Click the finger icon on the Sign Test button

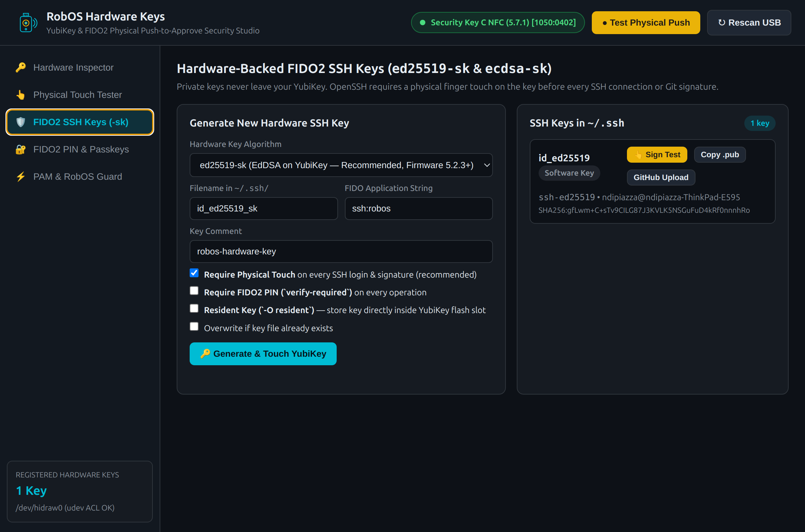tap(638, 155)
